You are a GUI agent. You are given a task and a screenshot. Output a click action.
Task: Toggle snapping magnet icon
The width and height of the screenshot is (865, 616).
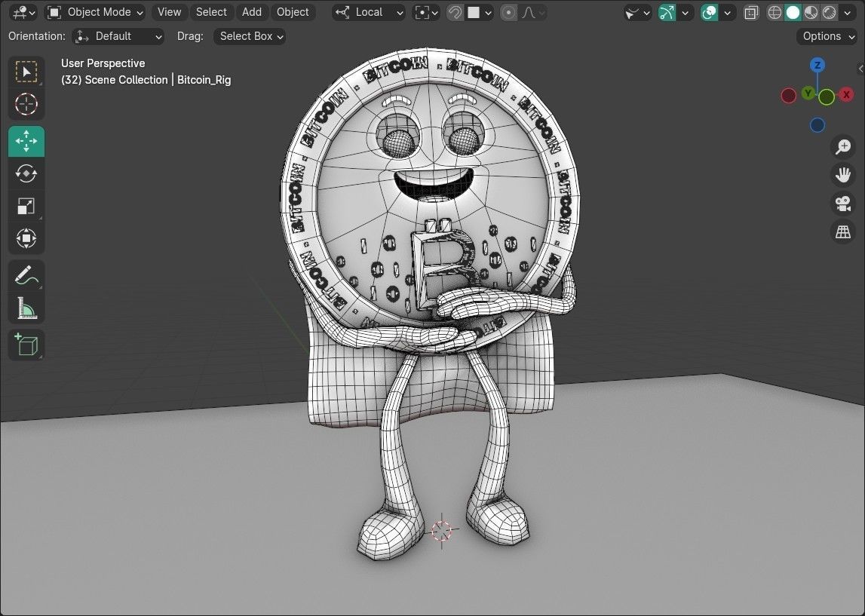click(x=455, y=12)
